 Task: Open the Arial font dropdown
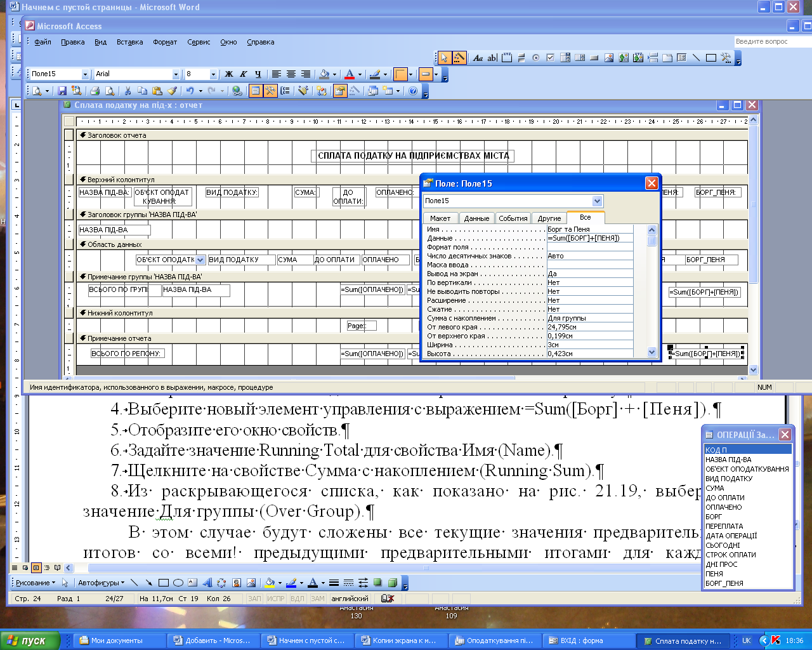(x=176, y=74)
